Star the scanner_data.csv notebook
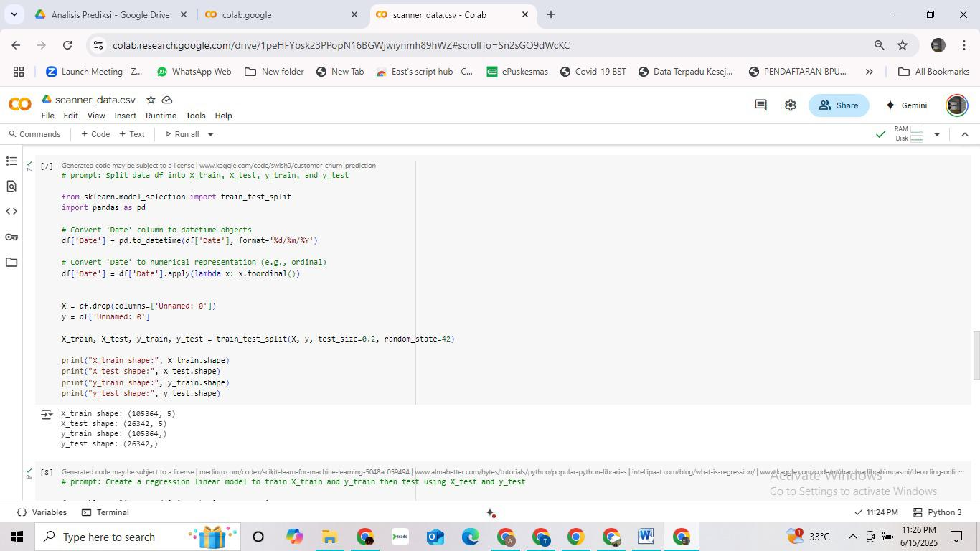The height and width of the screenshot is (551, 980). [x=151, y=100]
